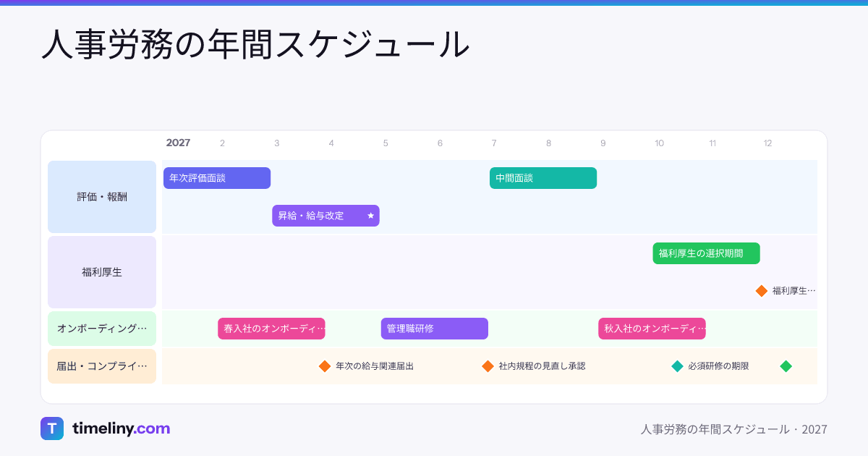The height and width of the screenshot is (456, 868).
Task: Click the diamond for 年次の給与関連届出
Action: (325, 366)
